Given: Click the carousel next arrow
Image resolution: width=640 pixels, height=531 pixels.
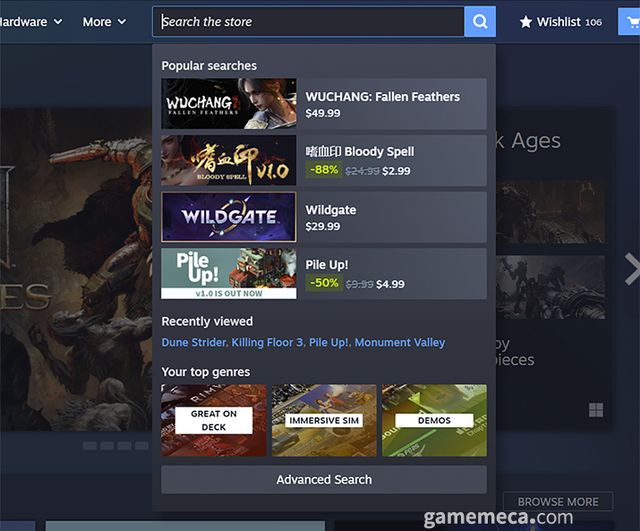Looking at the screenshot, I should pyautogui.click(x=630, y=268).
